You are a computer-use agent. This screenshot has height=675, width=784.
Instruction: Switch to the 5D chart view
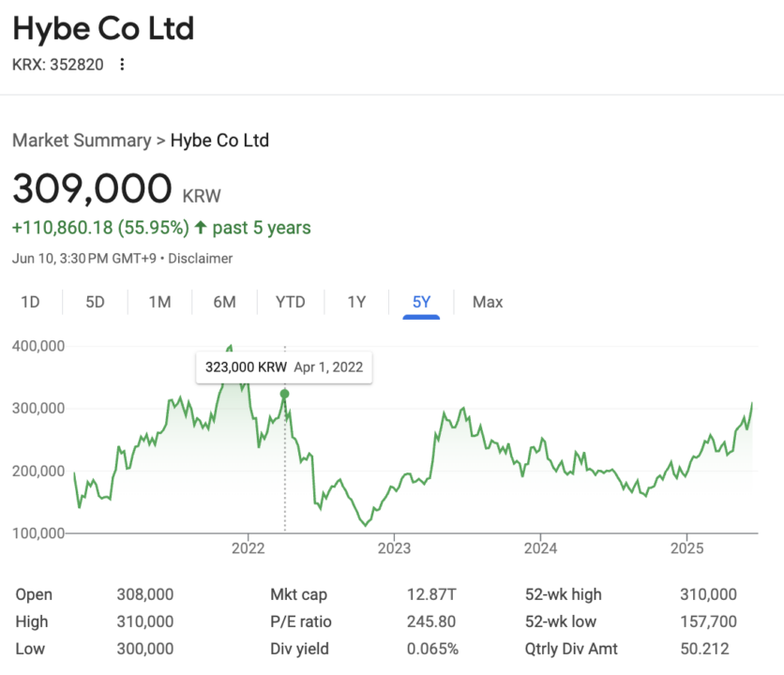pos(95,302)
